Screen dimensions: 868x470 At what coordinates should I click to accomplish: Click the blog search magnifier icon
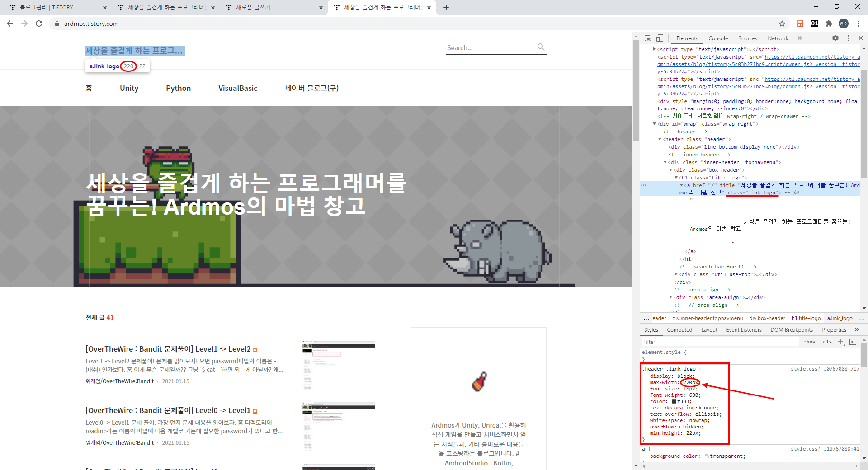tap(541, 47)
